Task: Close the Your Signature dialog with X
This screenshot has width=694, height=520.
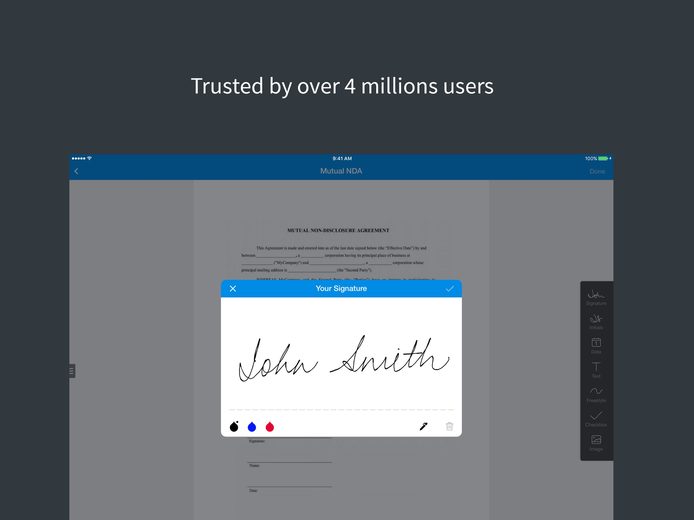Action: tap(233, 289)
